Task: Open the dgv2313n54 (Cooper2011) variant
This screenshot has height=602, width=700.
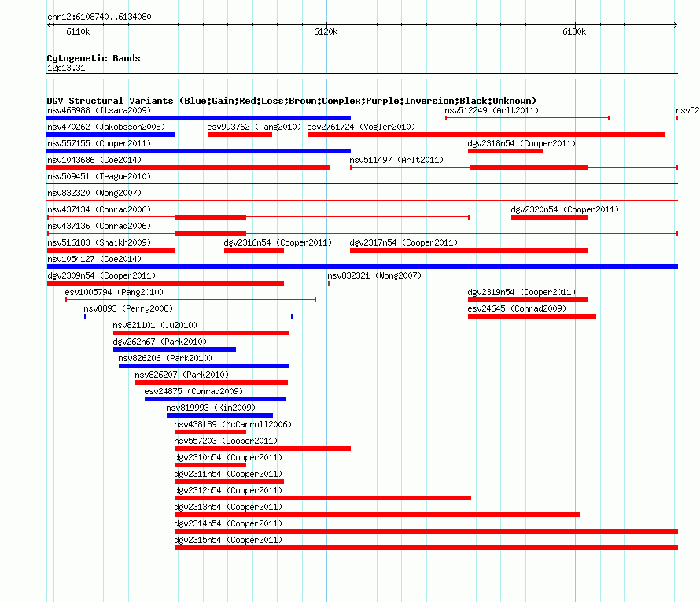Action: point(228,507)
